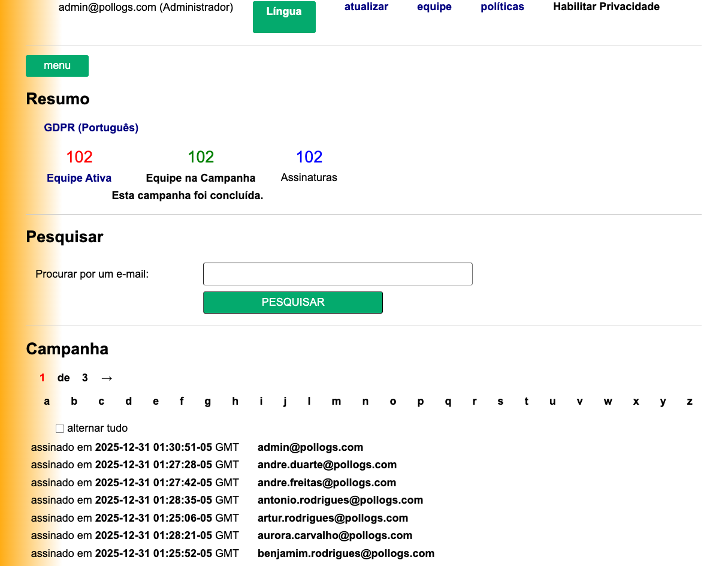Open the 'políticas' menu item

pyautogui.click(x=502, y=7)
